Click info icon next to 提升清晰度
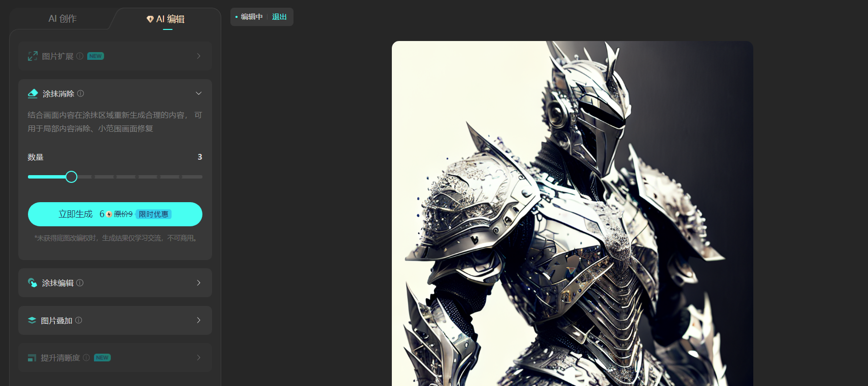The width and height of the screenshot is (868, 386). 86,358
